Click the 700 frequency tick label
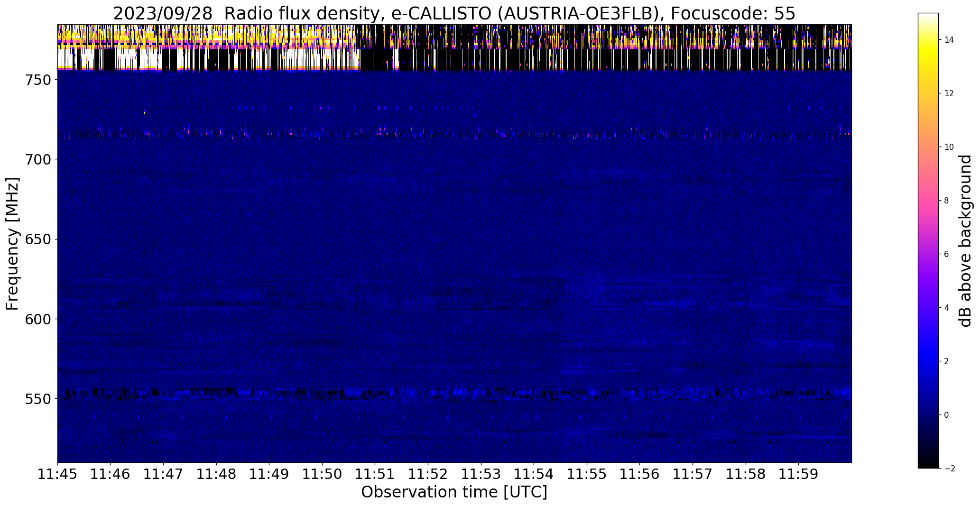980x506 pixels. pyautogui.click(x=37, y=159)
